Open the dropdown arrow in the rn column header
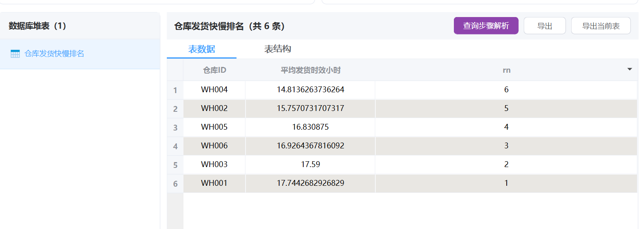This screenshot has width=644, height=229. point(629,69)
